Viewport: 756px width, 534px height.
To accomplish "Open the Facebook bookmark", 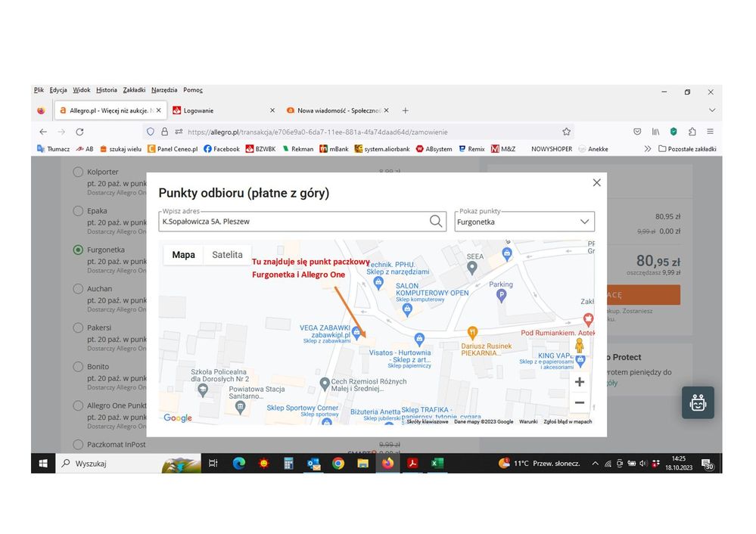I will 221,149.
